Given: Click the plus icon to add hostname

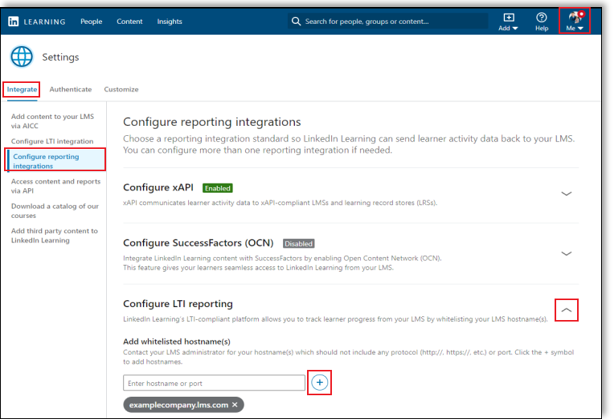Looking at the screenshot, I should [319, 382].
